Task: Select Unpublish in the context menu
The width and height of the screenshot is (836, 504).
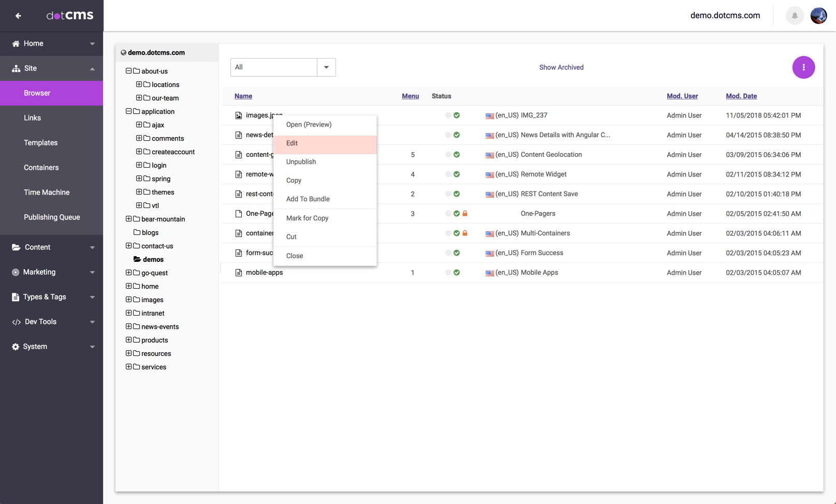Action: (301, 162)
